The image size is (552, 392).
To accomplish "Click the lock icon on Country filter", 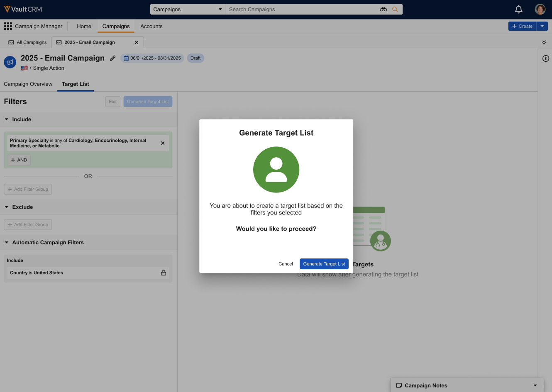I will (x=164, y=273).
